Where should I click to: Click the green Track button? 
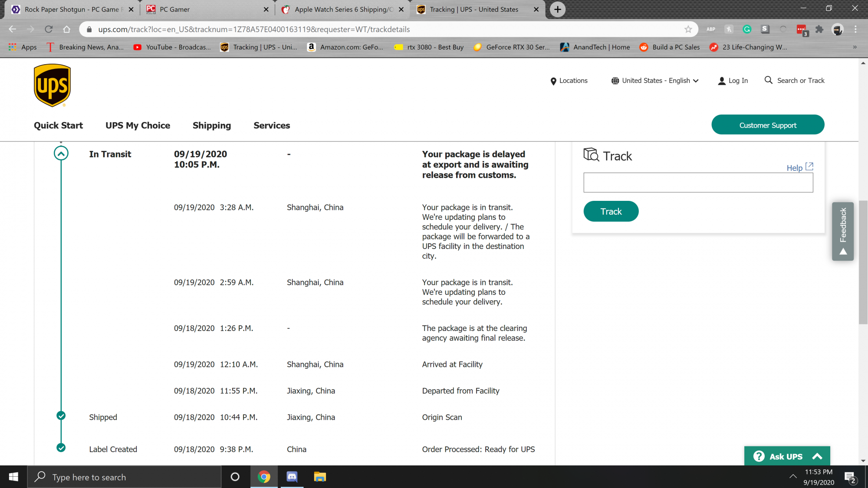(611, 211)
